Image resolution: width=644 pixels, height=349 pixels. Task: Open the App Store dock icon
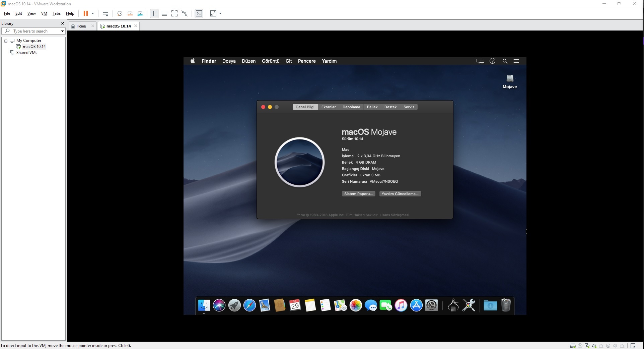(x=416, y=305)
